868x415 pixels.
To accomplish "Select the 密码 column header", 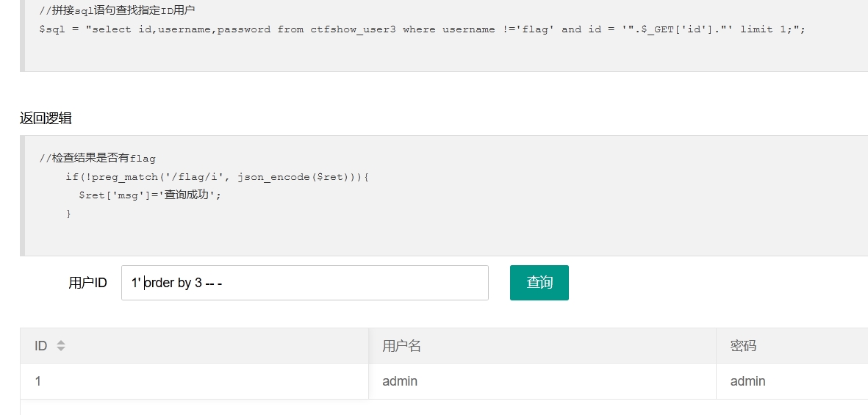I will point(792,346).
